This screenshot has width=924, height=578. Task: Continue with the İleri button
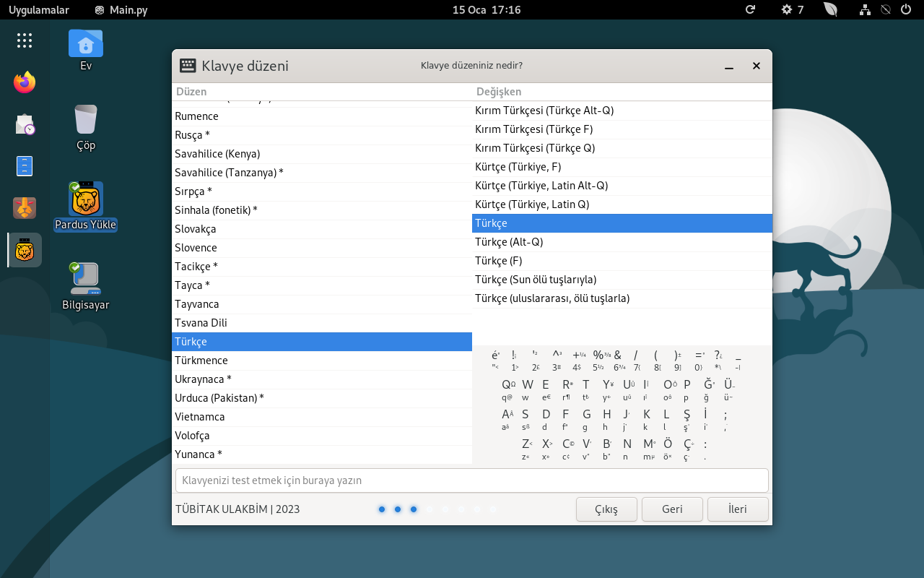[x=738, y=509]
